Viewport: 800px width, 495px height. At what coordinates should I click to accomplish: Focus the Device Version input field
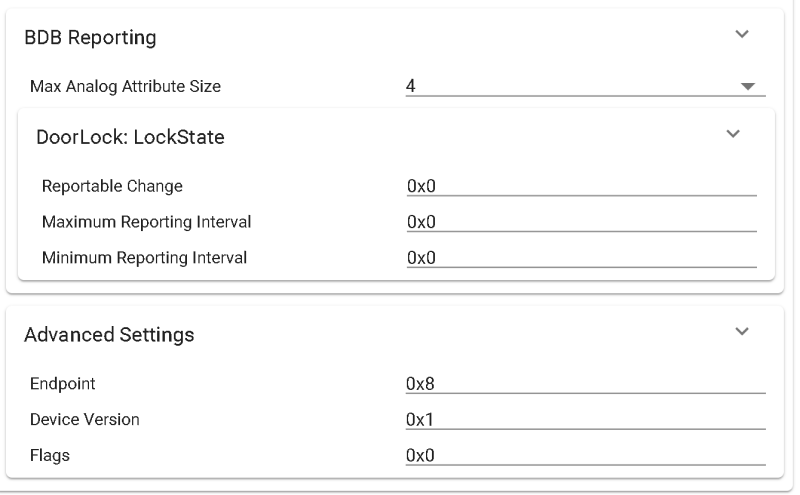tap(585, 419)
